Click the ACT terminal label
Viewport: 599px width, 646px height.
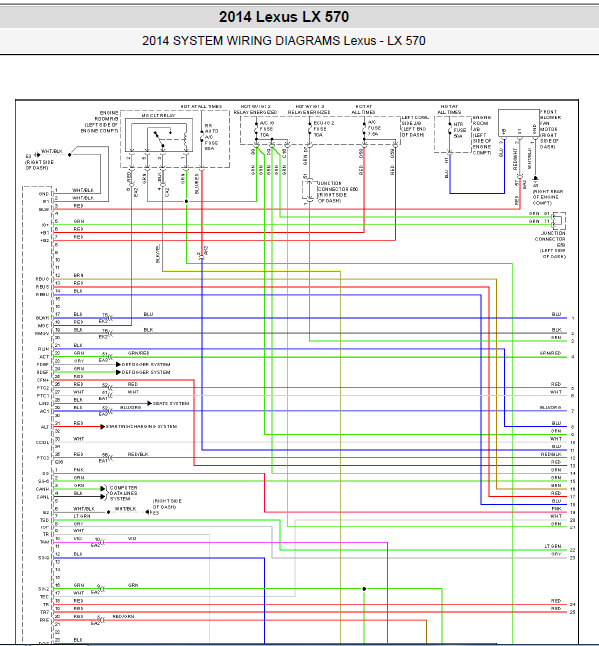tap(44, 357)
